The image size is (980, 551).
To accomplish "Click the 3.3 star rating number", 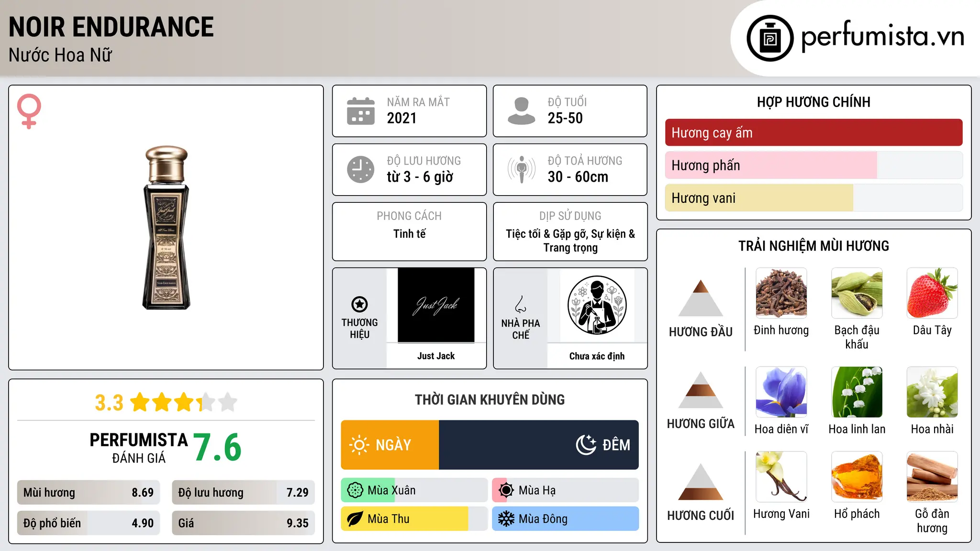I will (x=109, y=403).
